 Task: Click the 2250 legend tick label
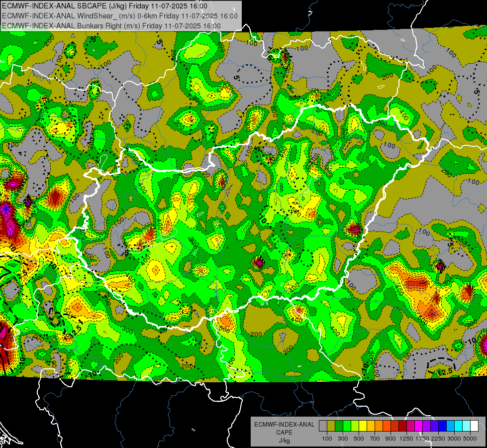click(438, 439)
